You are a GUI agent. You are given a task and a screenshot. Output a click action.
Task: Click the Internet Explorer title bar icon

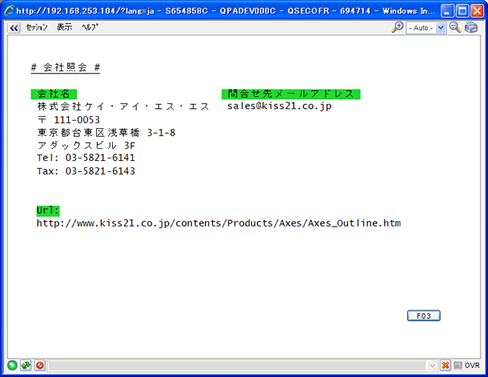pyautogui.click(x=9, y=11)
